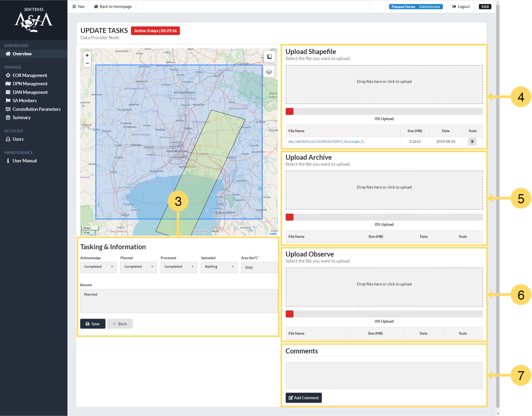Click the Upload Shapefile progress bar

384,111
